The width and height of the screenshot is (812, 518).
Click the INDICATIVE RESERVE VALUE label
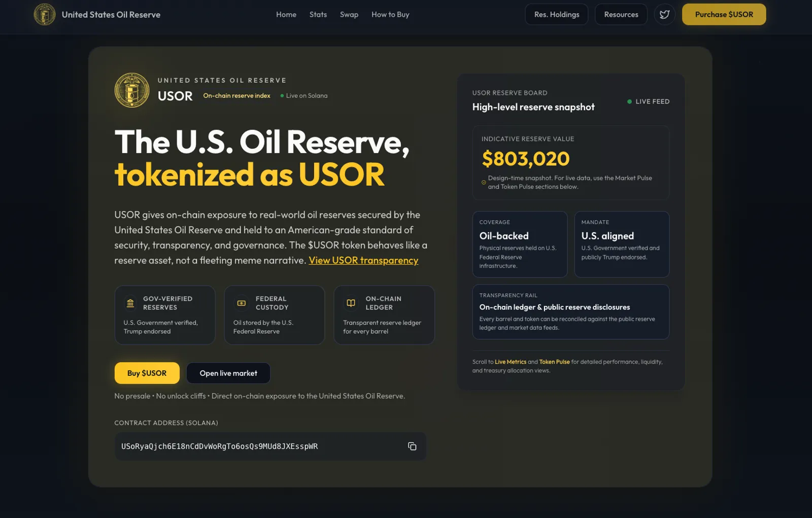click(x=528, y=139)
